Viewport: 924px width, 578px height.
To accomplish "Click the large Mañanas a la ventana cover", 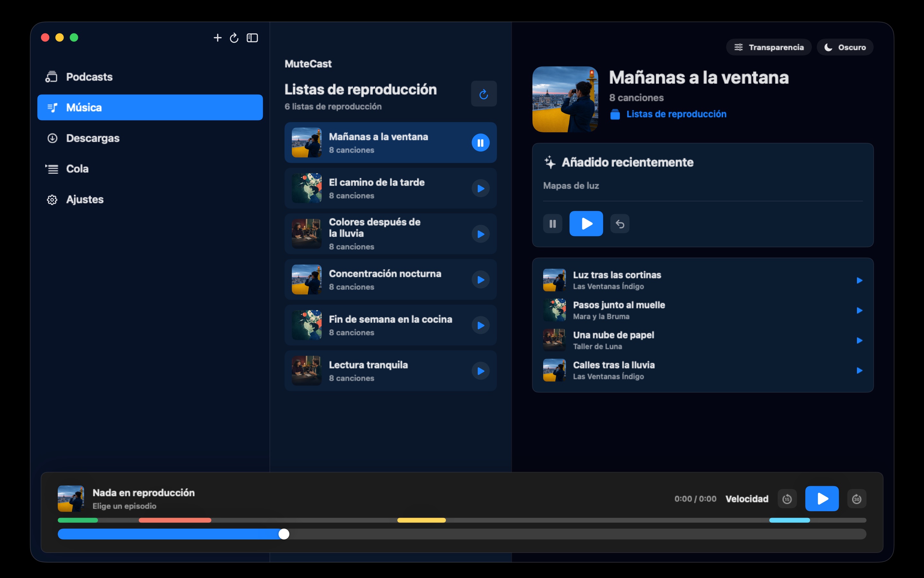I will pos(565,100).
